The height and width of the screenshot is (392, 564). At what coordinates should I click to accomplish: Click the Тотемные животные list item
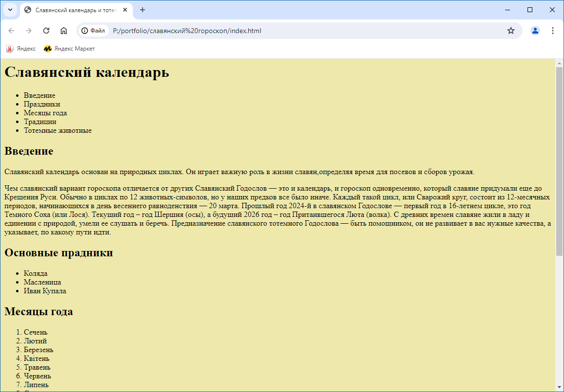click(x=57, y=130)
